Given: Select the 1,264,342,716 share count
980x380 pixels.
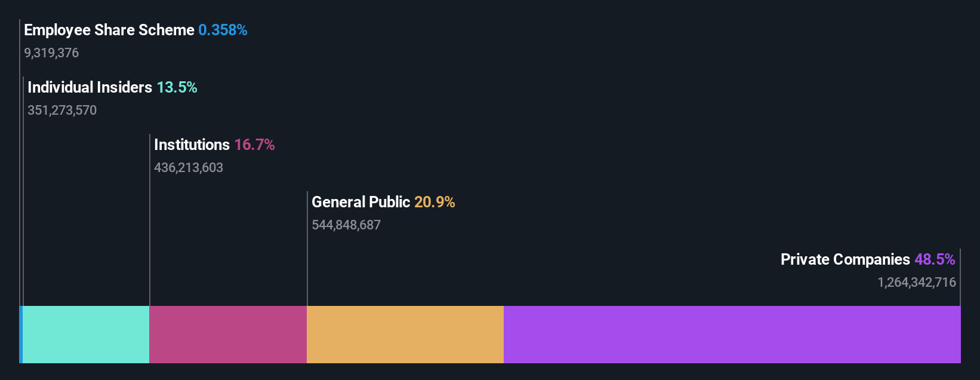Looking at the screenshot, I should click(x=917, y=282).
